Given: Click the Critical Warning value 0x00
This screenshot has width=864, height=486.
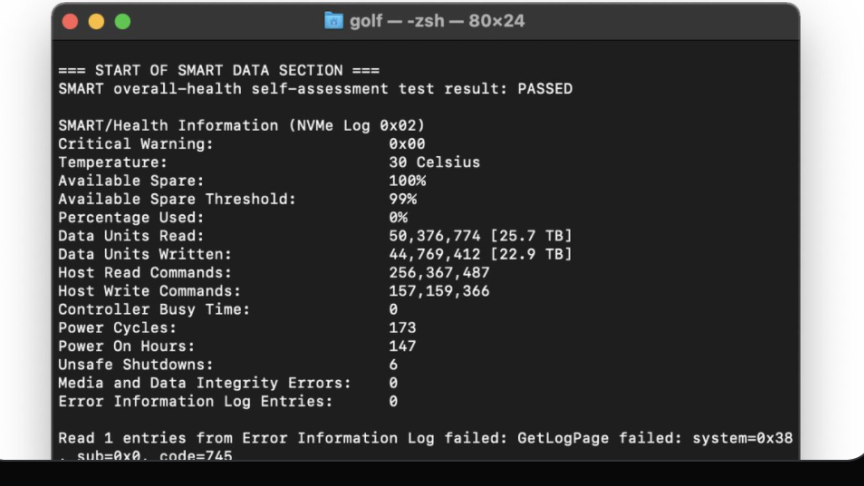Looking at the screenshot, I should tap(407, 144).
